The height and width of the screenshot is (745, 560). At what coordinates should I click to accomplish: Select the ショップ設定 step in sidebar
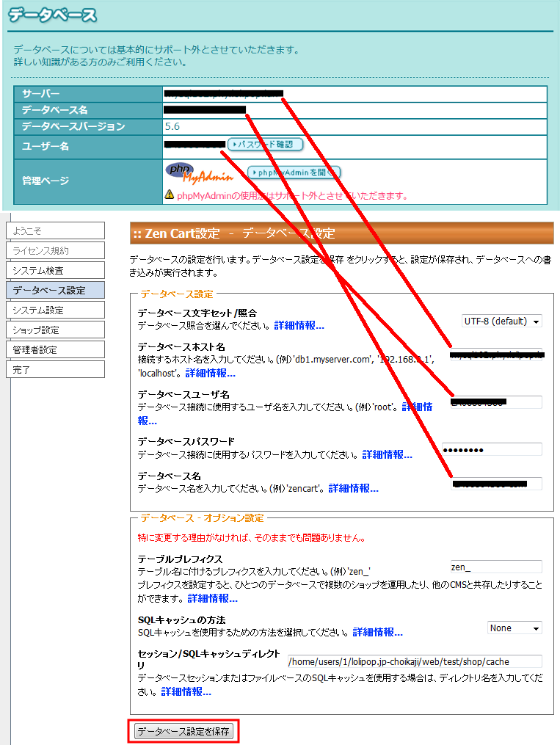tap(56, 330)
